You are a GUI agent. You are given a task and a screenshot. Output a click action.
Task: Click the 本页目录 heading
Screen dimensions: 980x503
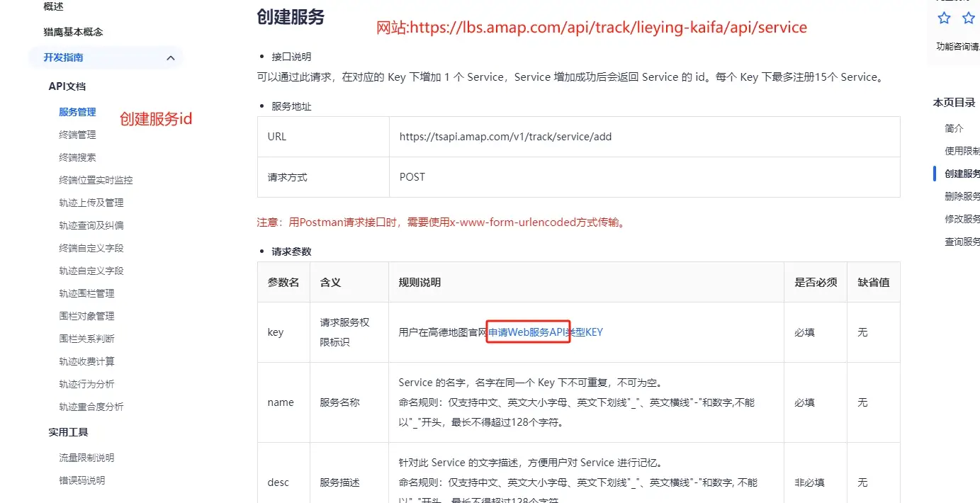click(x=954, y=103)
